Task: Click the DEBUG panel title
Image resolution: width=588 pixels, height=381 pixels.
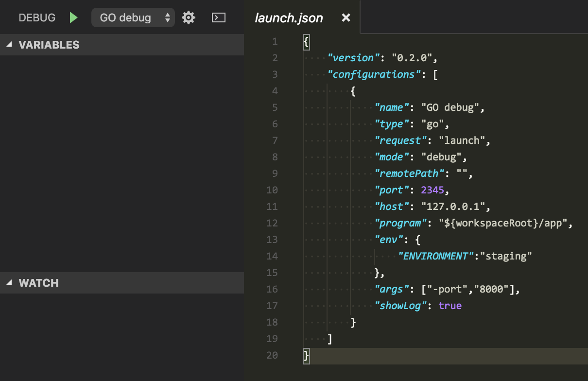Action: coord(37,17)
